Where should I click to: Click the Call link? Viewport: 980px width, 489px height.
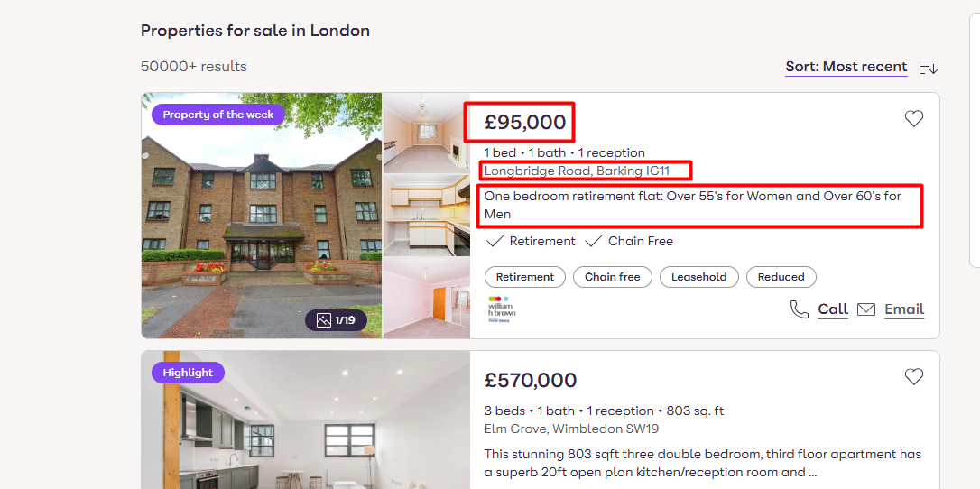click(833, 309)
